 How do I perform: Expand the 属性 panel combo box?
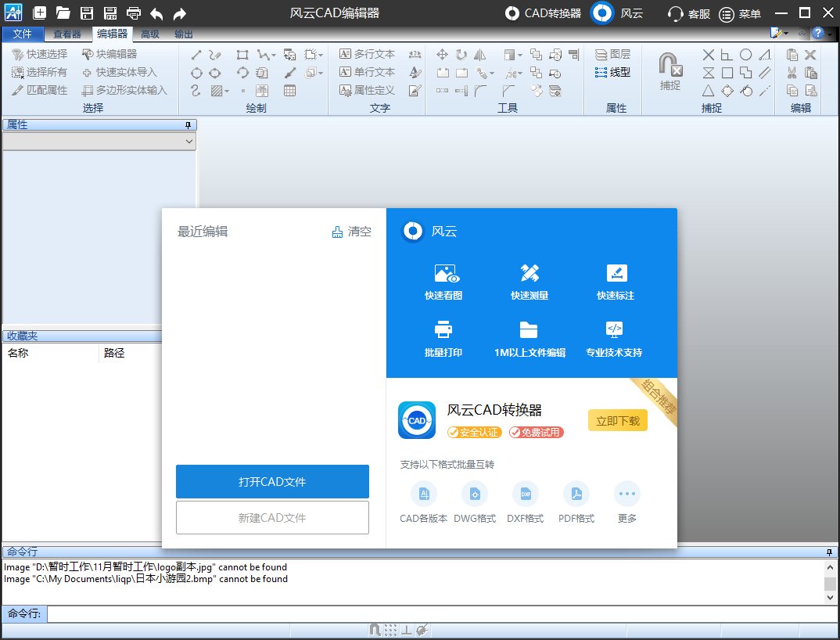(x=188, y=142)
